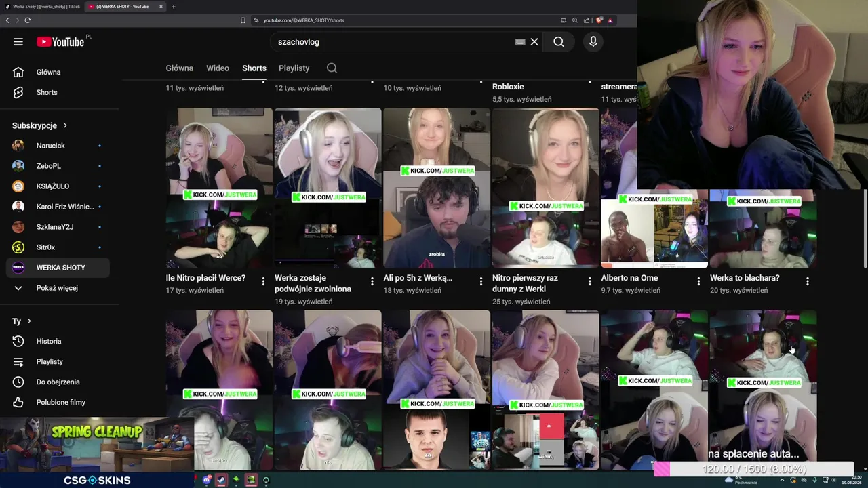868x488 pixels.
Task: Expand Pokaż więcej subscriptions
Action: pyautogui.click(x=58, y=288)
